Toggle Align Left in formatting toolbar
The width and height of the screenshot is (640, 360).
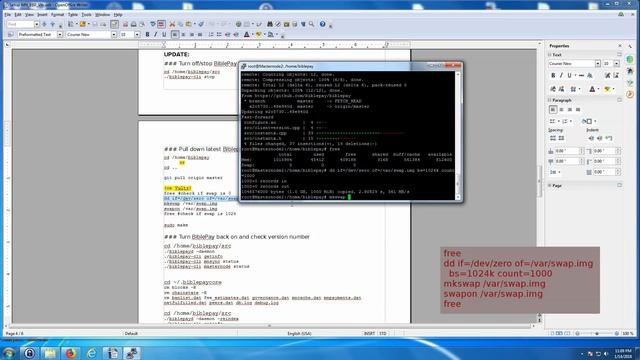(x=175, y=35)
